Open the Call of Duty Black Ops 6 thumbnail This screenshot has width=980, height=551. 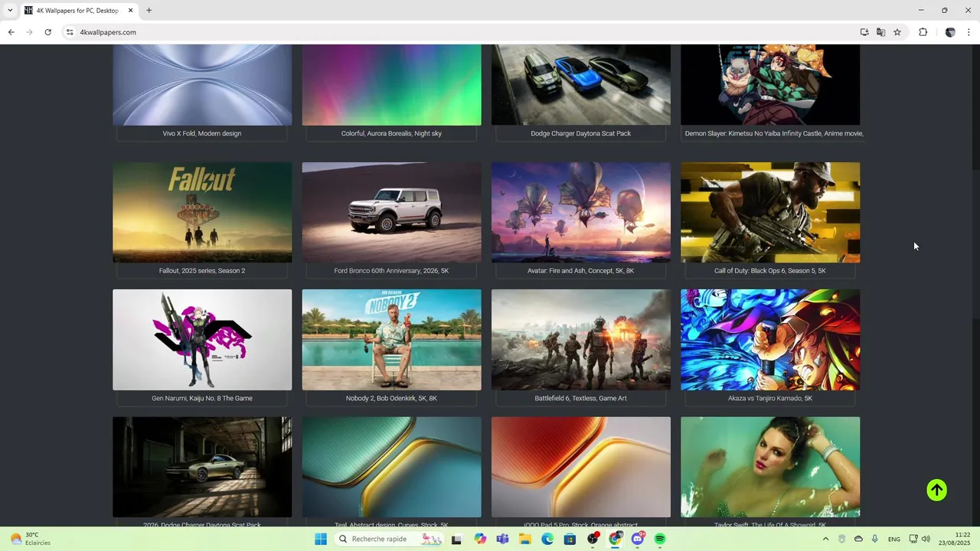click(x=770, y=212)
